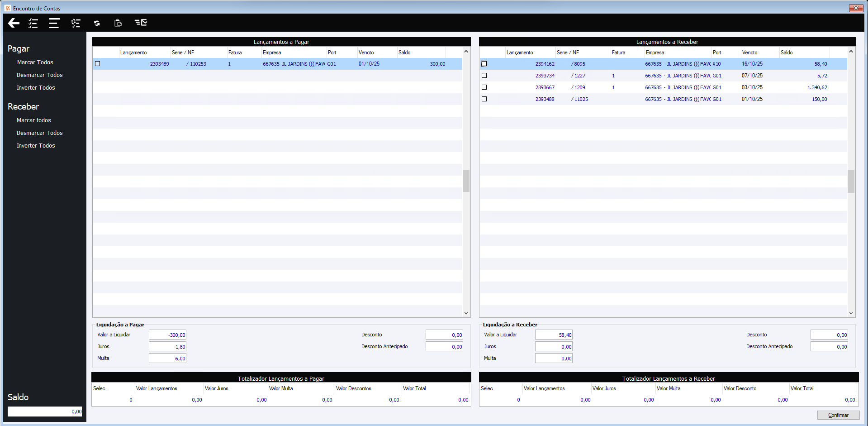Focus Desconto Antecipado field in Liquidação a Pagar

[x=444, y=347]
